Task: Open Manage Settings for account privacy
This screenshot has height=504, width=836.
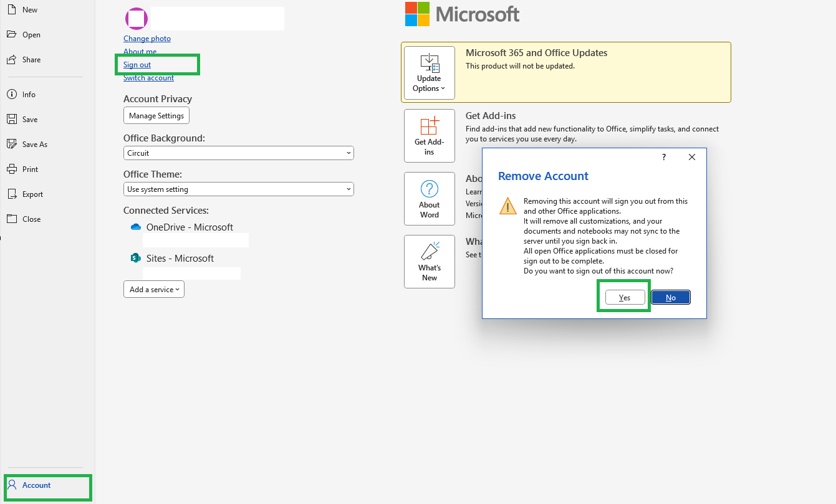Action: point(156,116)
